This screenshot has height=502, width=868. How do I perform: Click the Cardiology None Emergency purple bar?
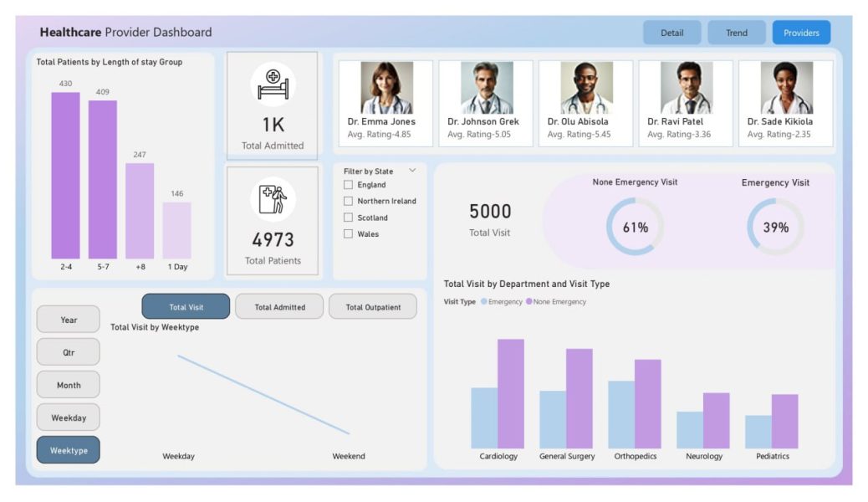(x=510, y=393)
